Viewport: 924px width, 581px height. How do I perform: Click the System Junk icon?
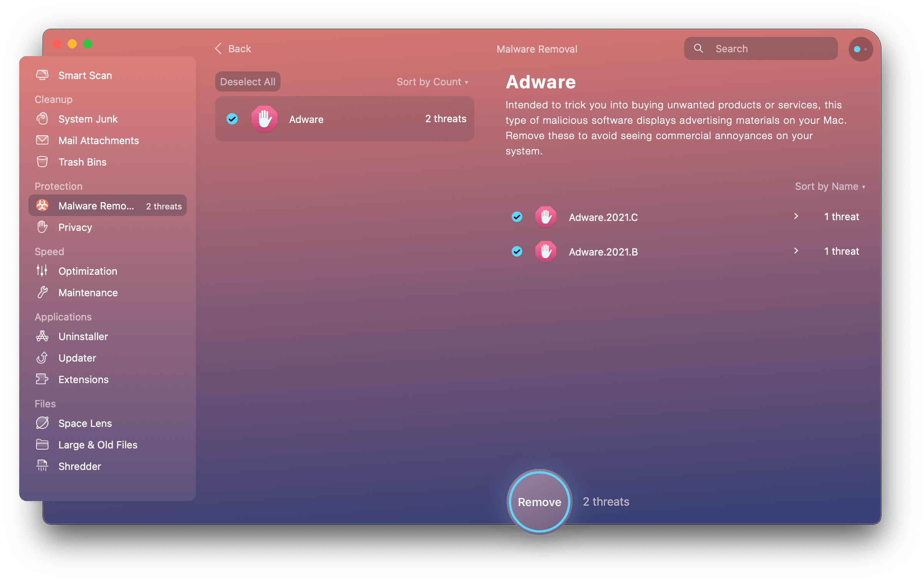point(42,118)
